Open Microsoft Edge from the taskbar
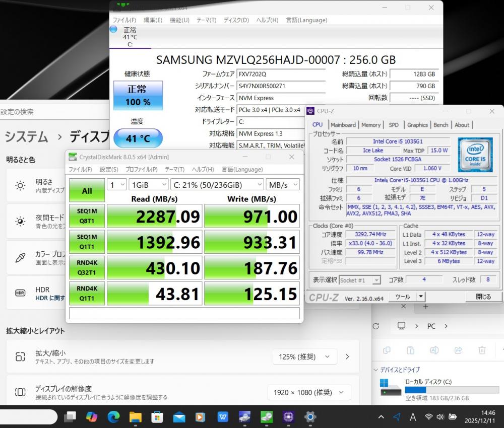 coord(113,417)
